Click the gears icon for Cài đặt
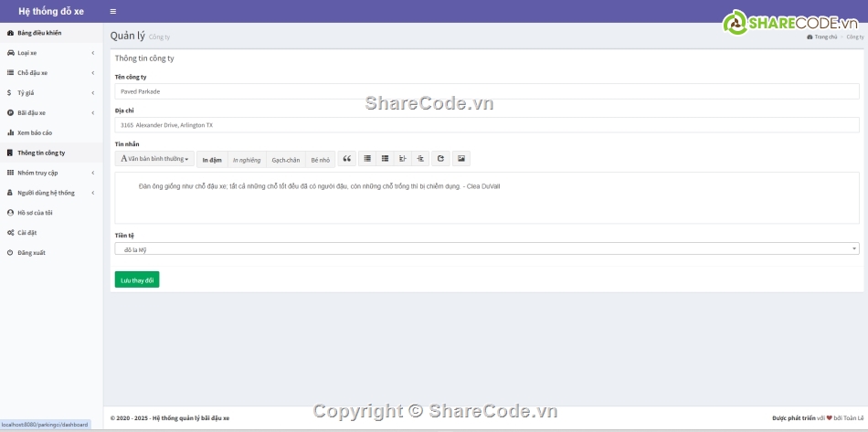Viewport: 868px width, 432px height. [10, 233]
